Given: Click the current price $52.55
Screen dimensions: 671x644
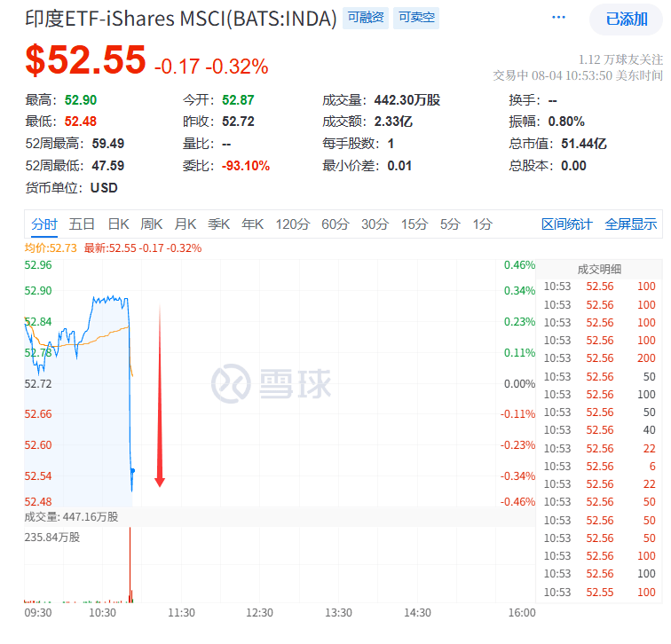Looking at the screenshot, I should [x=85, y=60].
